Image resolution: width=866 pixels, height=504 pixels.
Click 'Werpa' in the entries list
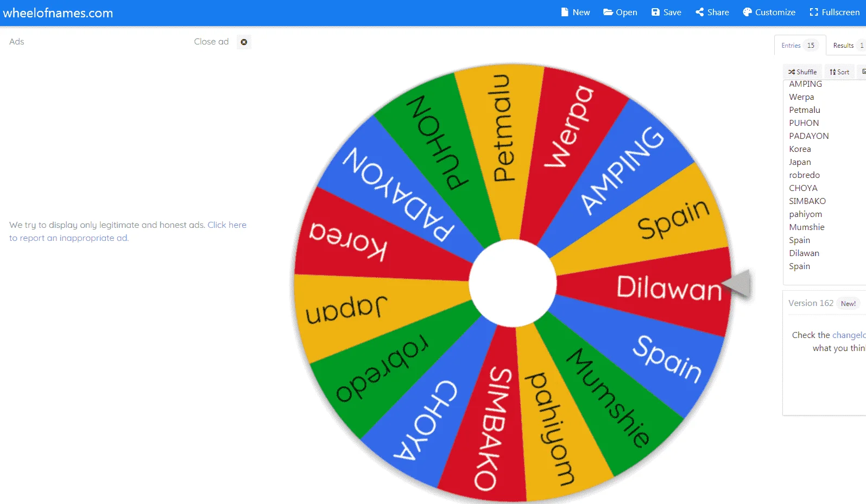pos(801,97)
